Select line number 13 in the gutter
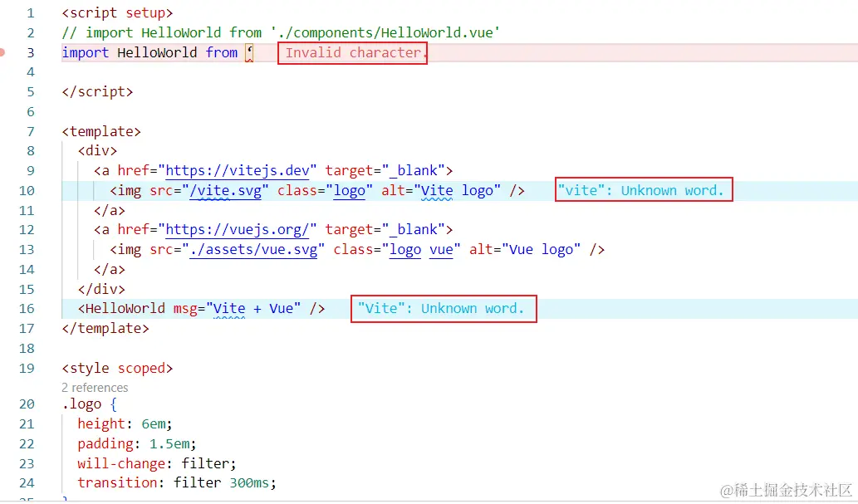Viewport: 858px width, 504px height. 27,250
